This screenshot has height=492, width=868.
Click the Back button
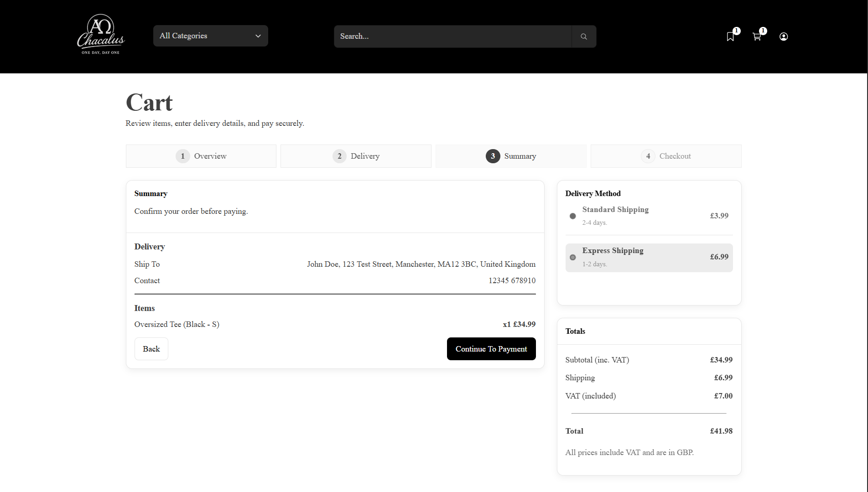point(151,349)
